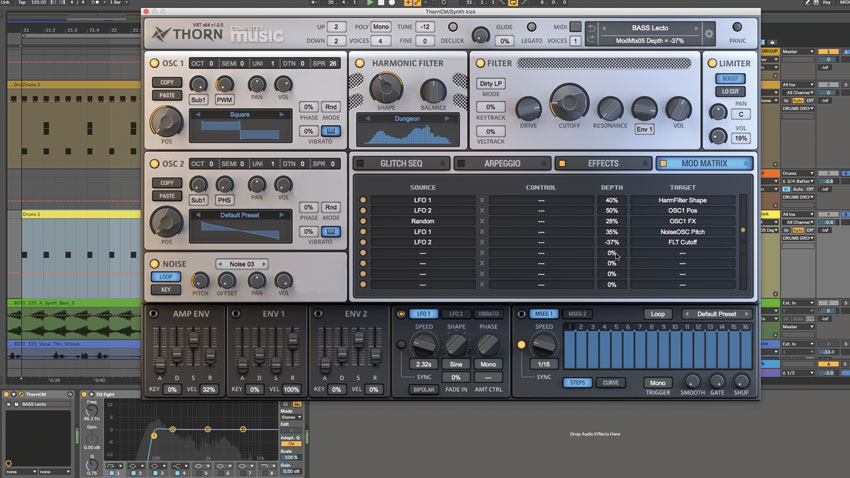Click previous MSEG preset arrow

687,314
